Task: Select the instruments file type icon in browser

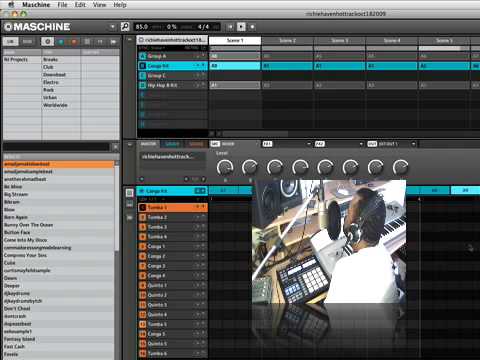Action: pos(100,42)
